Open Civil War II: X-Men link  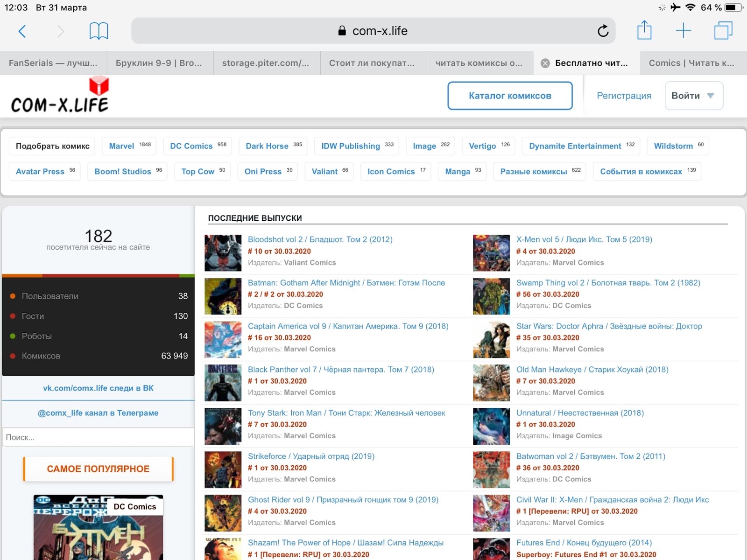pos(613,500)
